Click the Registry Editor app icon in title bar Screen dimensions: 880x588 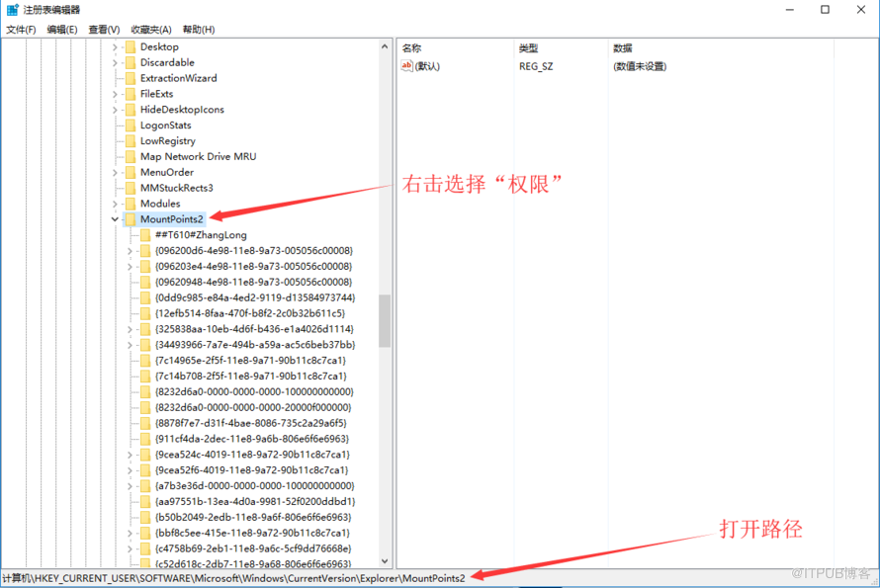[x=12, y=10]
